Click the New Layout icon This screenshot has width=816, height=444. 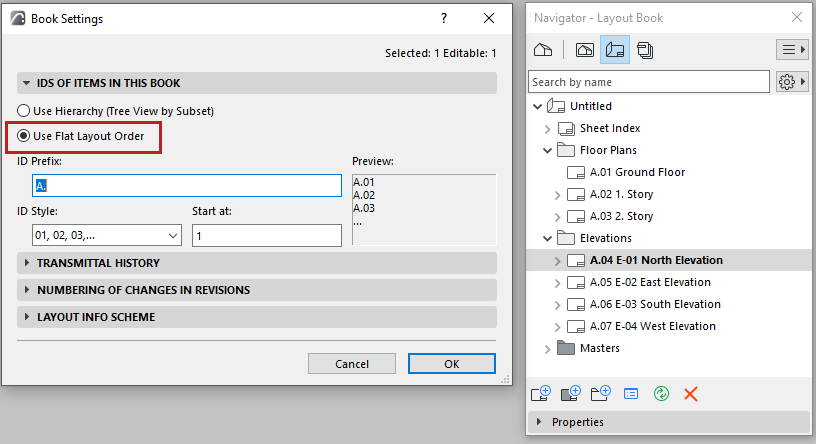[541, 393]
